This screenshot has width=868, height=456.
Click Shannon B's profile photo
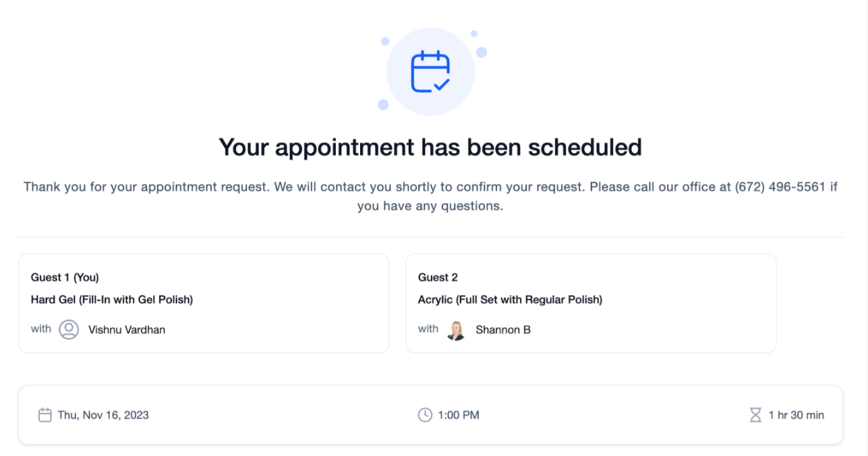pos(456,331)
